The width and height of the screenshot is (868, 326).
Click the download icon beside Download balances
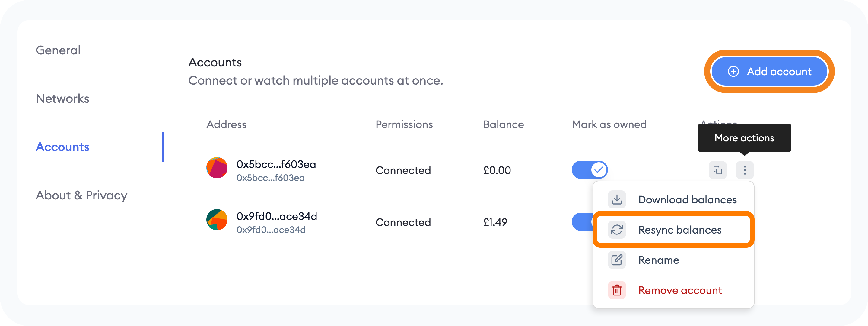pyautogui.click(x=617, y=199)
